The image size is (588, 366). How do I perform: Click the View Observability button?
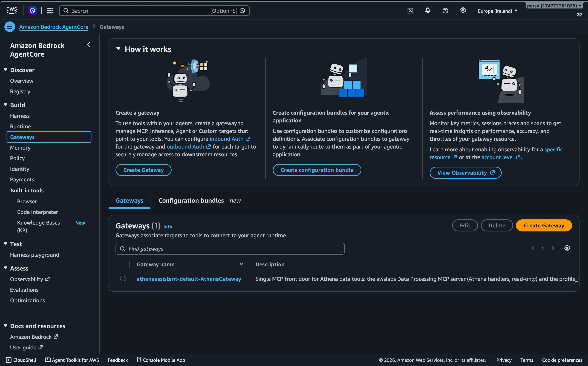point(465,173)
